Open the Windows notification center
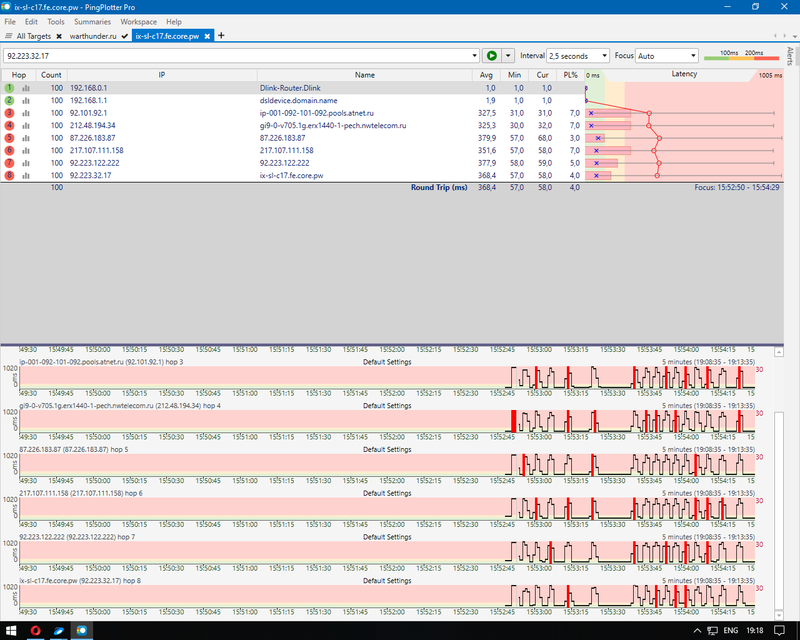 click(x=779, y=631)
